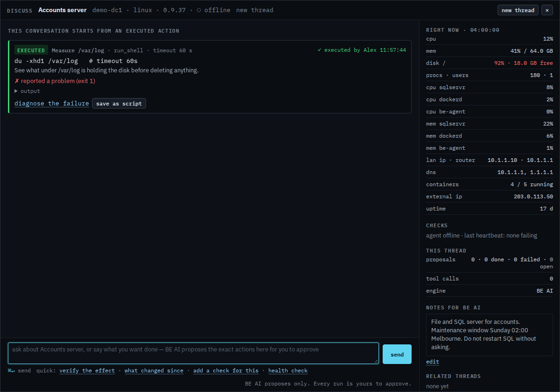Image resolution: width=560 pixels, height=392 pixels.
Task: Choose quick action verify the effect
Action: [x=87, y=371]
